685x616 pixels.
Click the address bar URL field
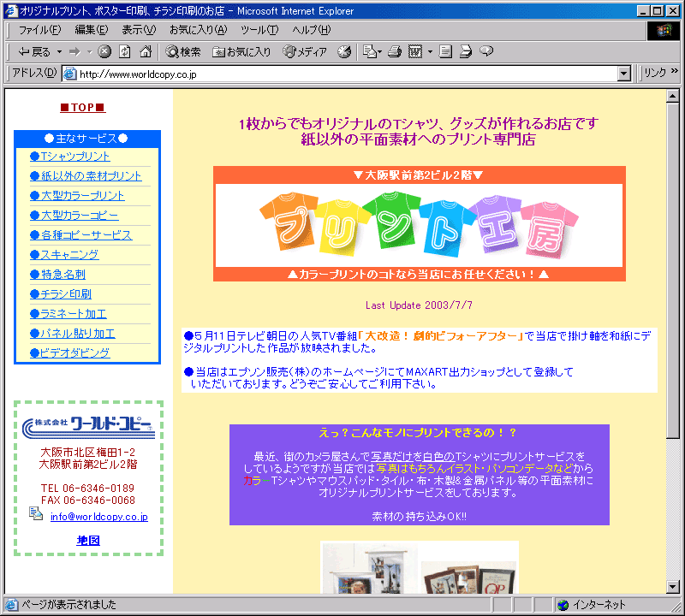(x=341, y=74)
